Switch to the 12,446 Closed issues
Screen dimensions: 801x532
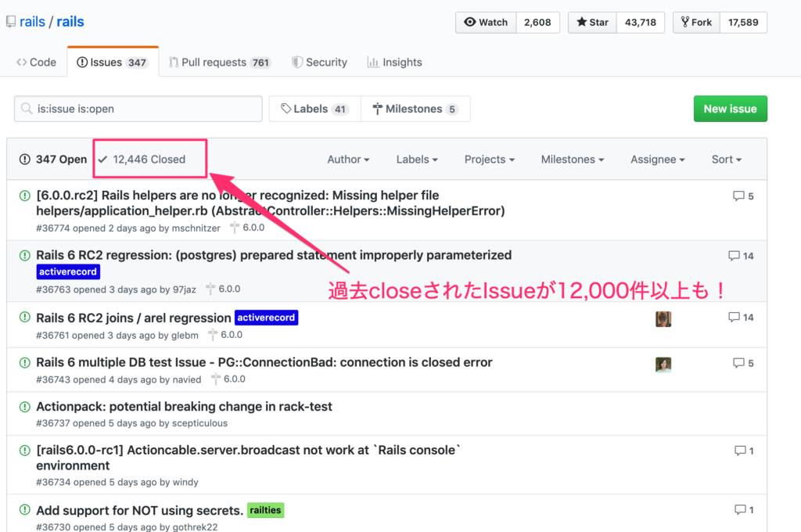point(142,160)
